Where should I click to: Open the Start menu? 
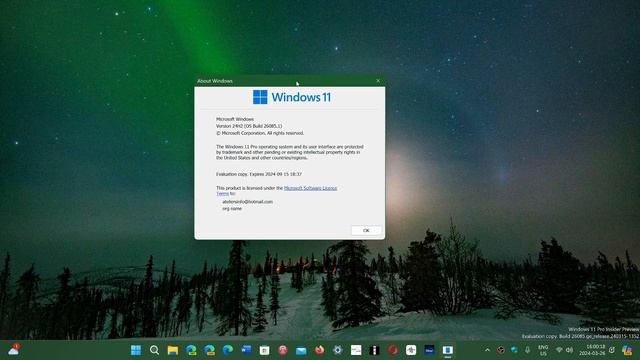[136, 350]
